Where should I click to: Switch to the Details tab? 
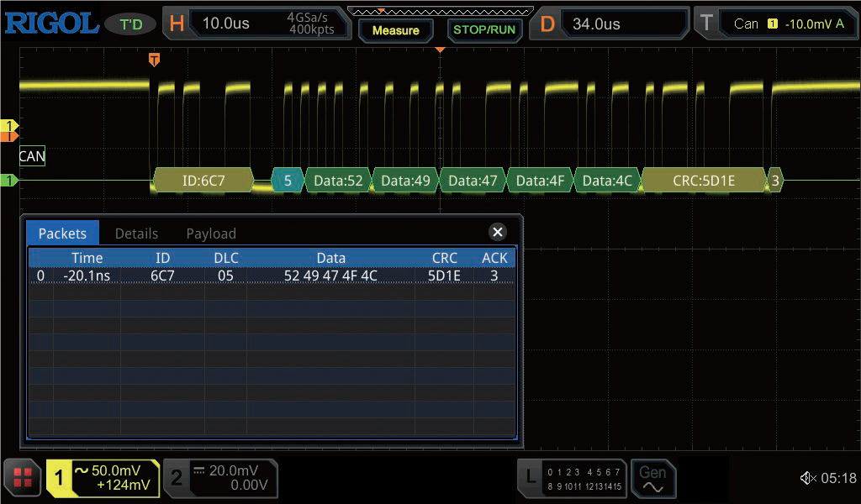coord(136,234)
